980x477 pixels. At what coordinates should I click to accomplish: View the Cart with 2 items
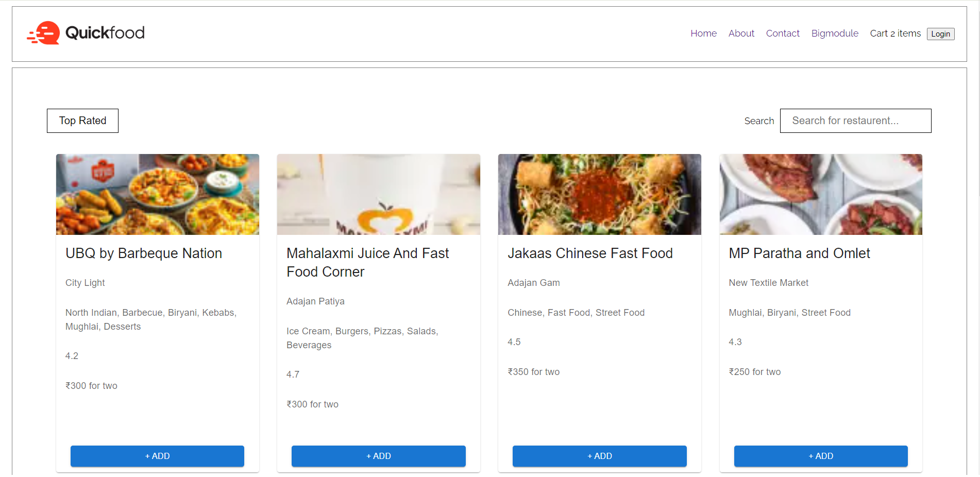point(895,33)
